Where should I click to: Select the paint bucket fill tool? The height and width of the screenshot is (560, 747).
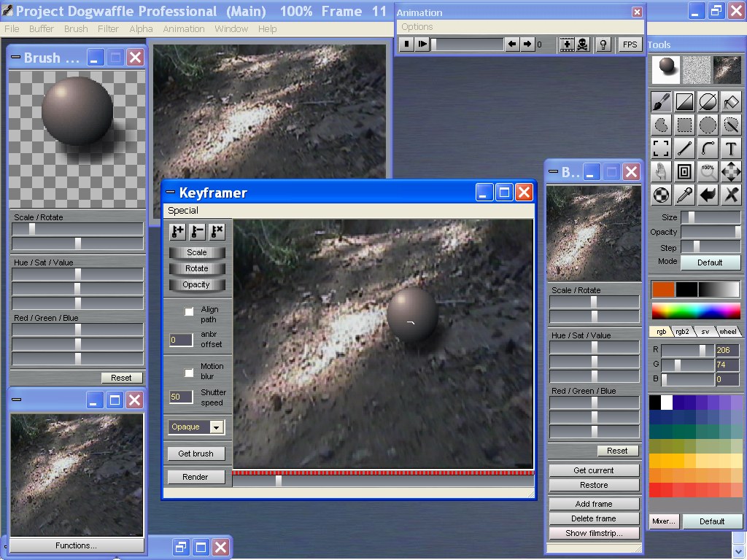pos(731,102)
